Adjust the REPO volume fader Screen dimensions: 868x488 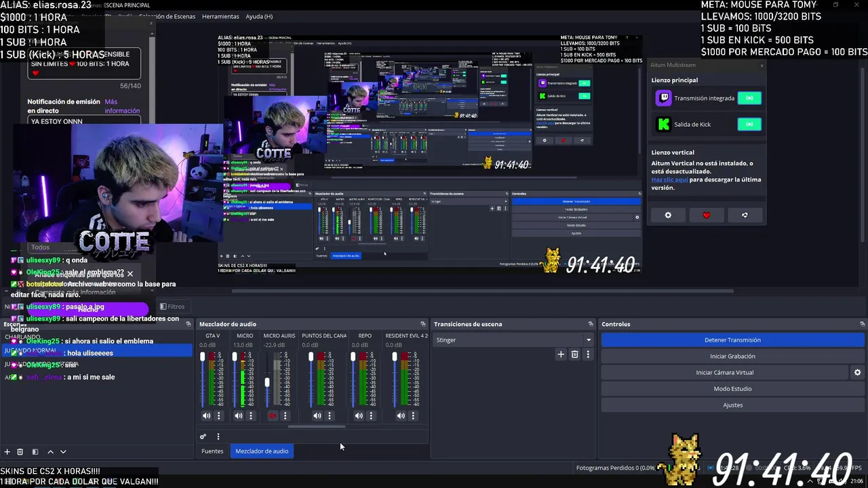tap(353, 357)
